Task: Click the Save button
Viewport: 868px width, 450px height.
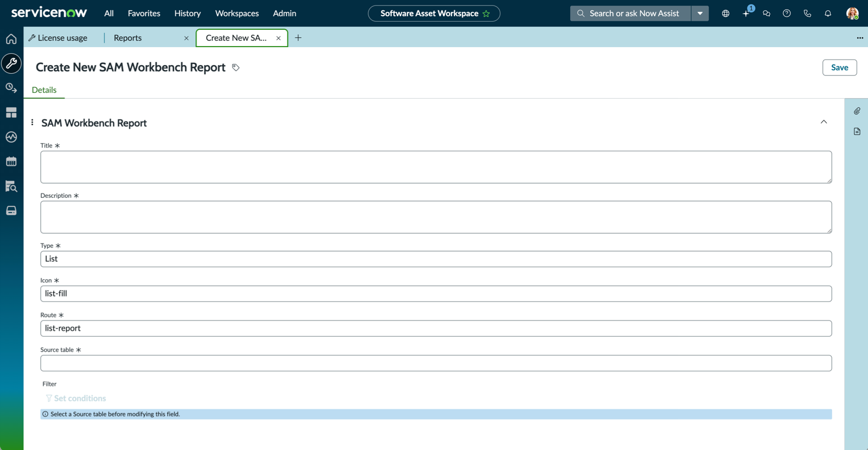Action: click(839, 68)
